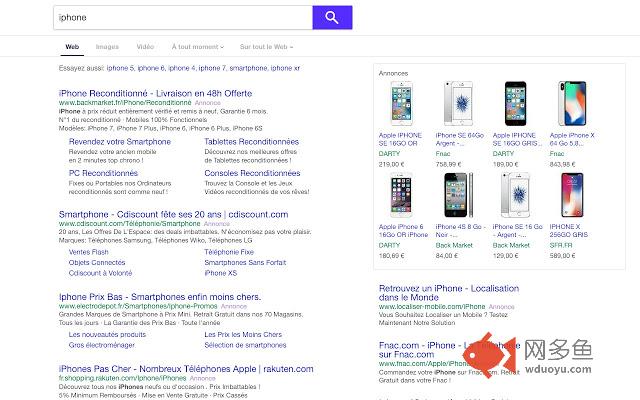640x400 pixels.
Task: Open Retrouvez un iPhone - Localisation dans le Monde
Action: pos(449,293)
